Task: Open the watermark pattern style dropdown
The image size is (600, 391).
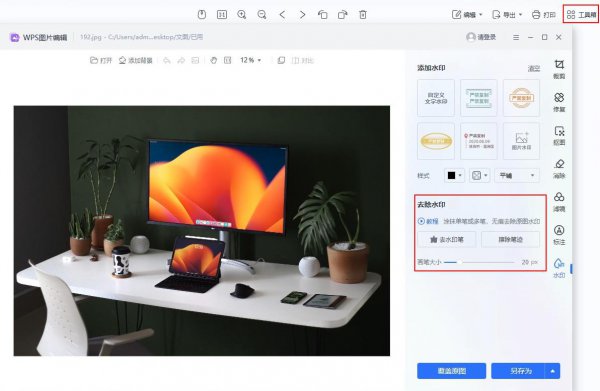Action: pos(479,176)
